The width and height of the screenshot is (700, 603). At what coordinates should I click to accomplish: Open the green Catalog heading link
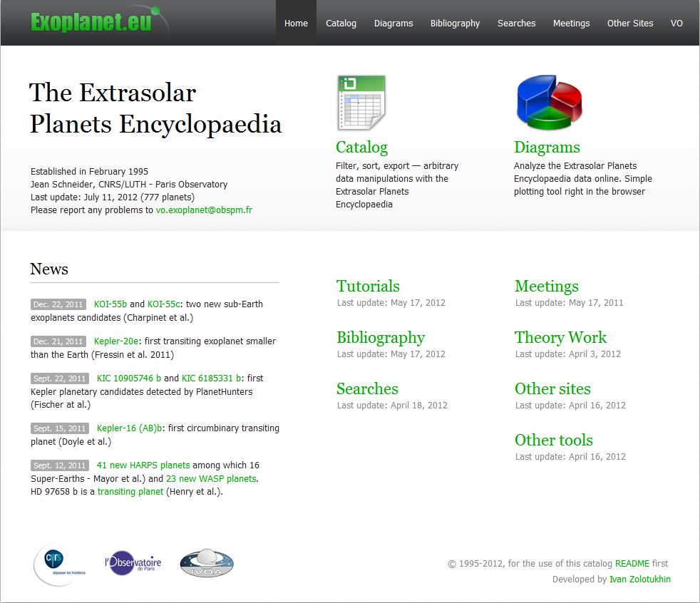[361, 148]
